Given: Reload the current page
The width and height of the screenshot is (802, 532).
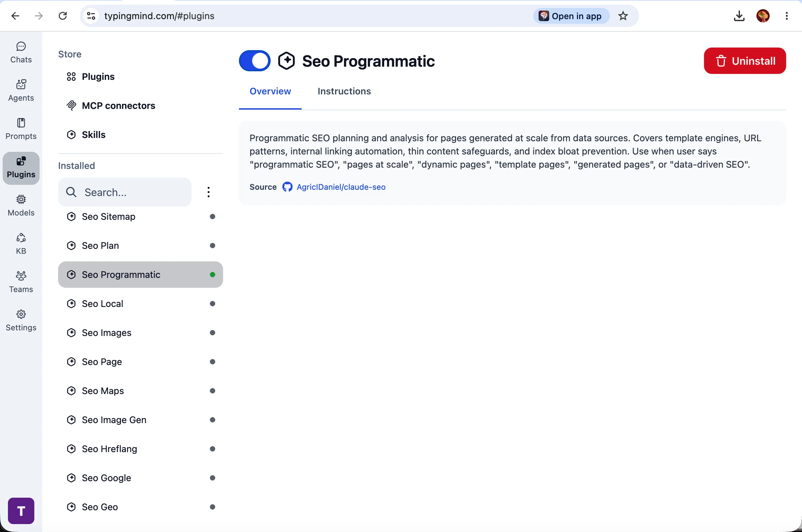Looking at the screenshot, I should [x=63, y=16].
